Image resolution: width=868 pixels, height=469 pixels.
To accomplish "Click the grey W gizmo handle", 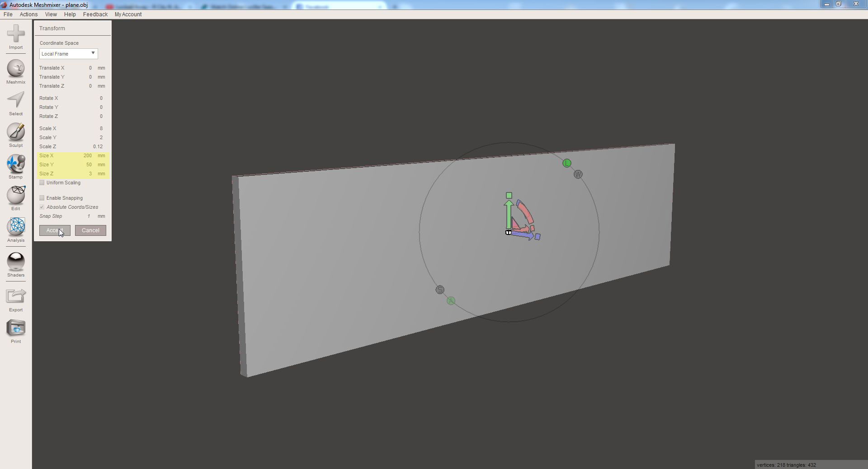I will point(578,174).
